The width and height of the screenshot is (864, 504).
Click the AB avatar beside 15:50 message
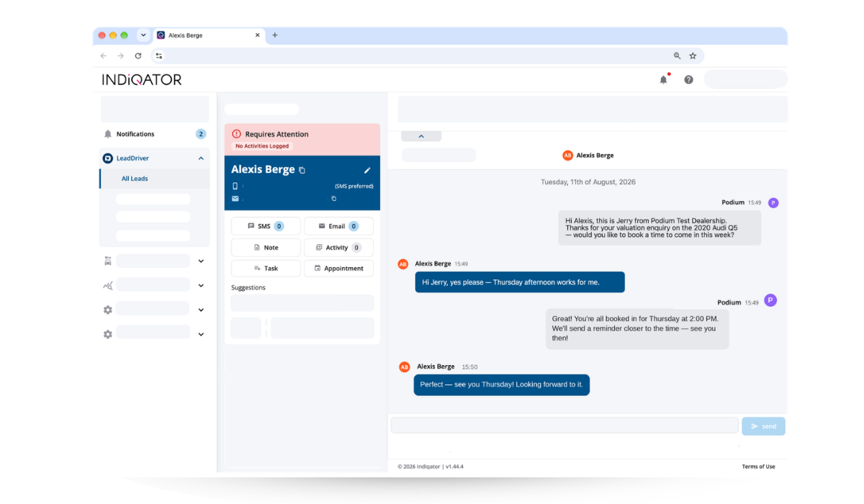(405, 367)
